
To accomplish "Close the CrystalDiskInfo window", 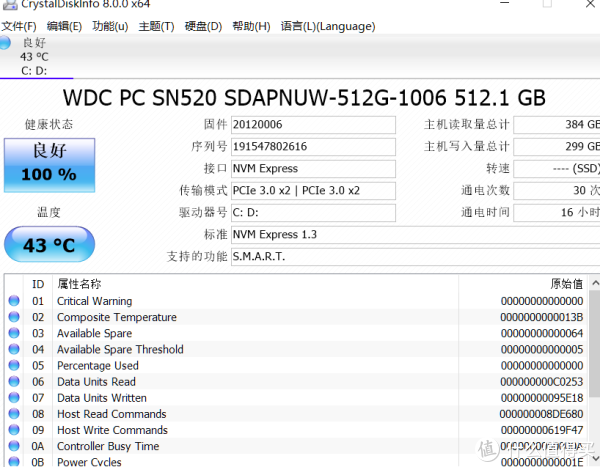I will click(590, 4).
